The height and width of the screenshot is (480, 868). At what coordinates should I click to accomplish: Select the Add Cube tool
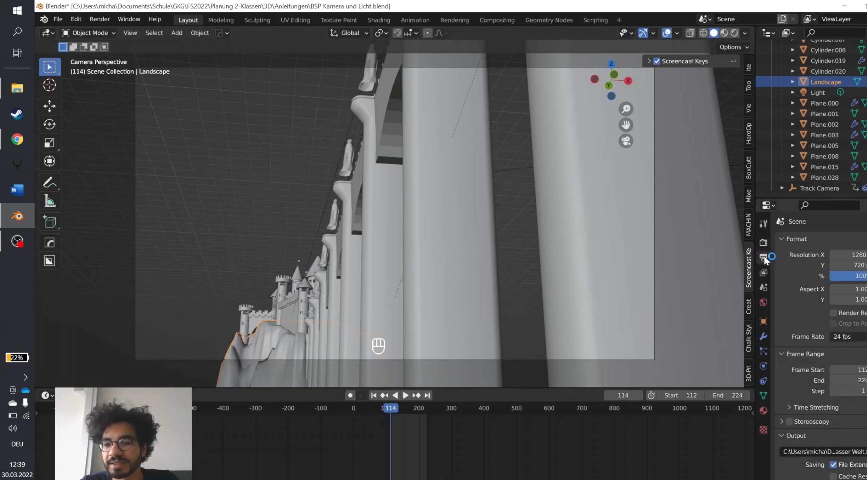pos(50,222)
